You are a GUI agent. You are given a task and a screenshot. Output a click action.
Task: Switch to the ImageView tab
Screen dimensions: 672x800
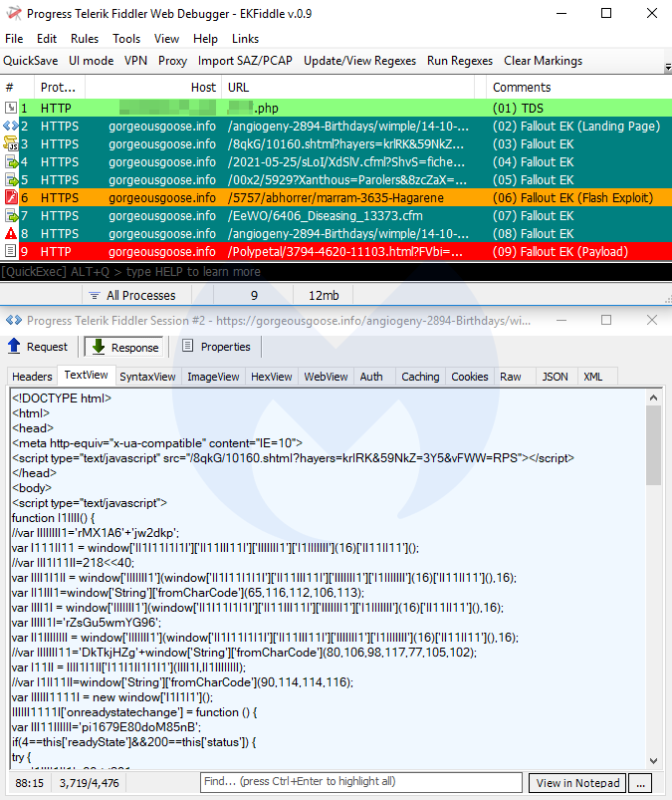tap(213, 377)
